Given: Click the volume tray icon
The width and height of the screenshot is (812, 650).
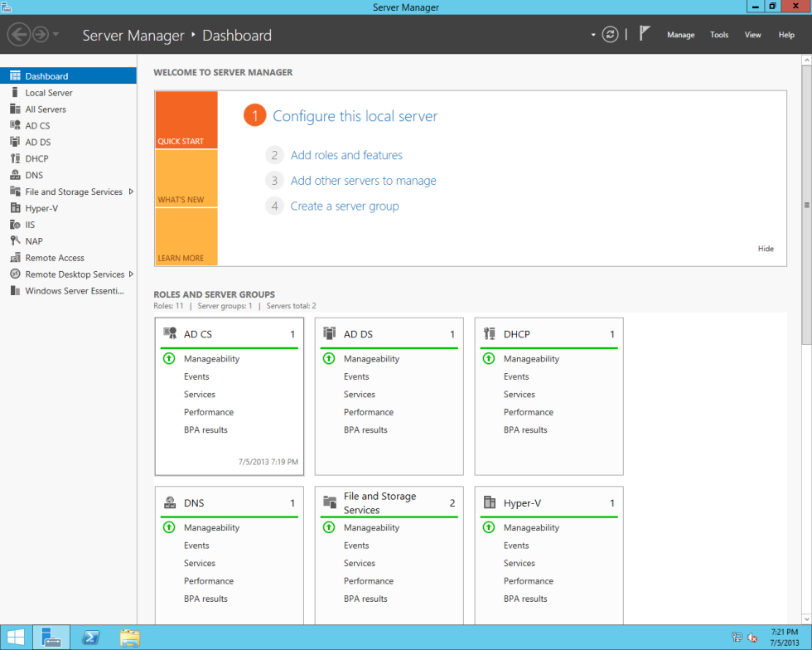Looking at the screenshot, I should (x=752, y=638).
